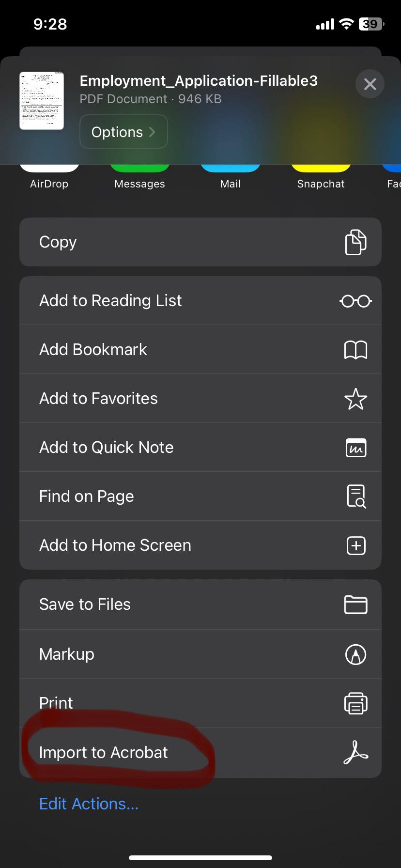The image size is (401, 868).
Task: Open the Options chevron menu
Action: [x=123, y=132]
